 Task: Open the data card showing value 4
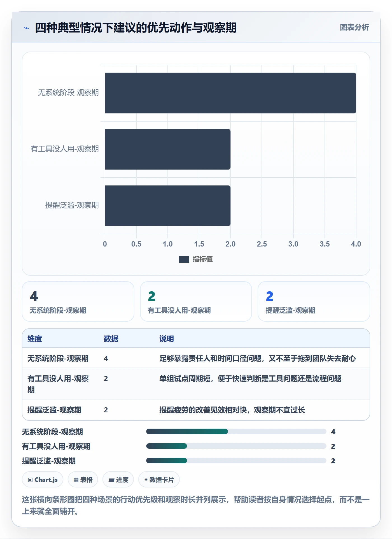click(78, 301)
